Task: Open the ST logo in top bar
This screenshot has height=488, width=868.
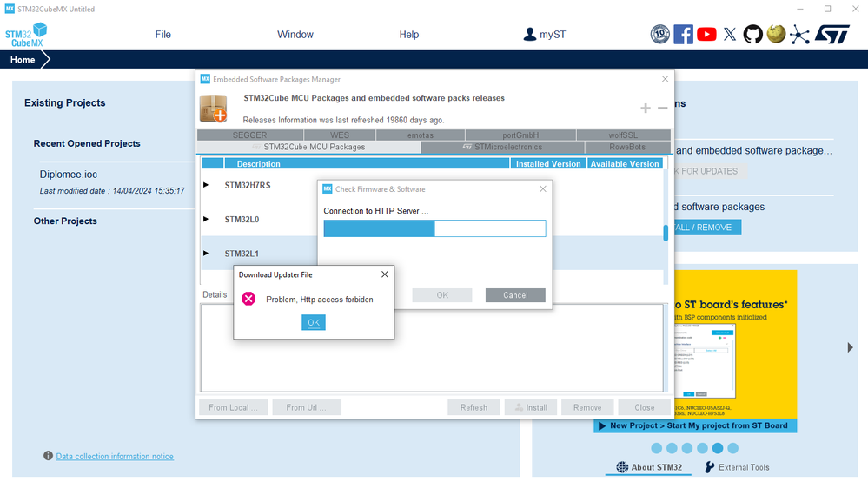Action: 832,35
